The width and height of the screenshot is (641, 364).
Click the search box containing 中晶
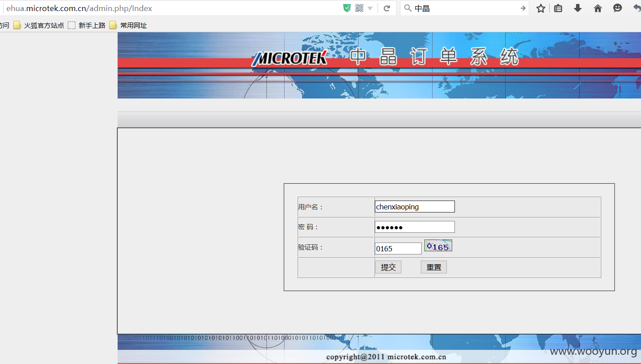(x=464, y=8)
